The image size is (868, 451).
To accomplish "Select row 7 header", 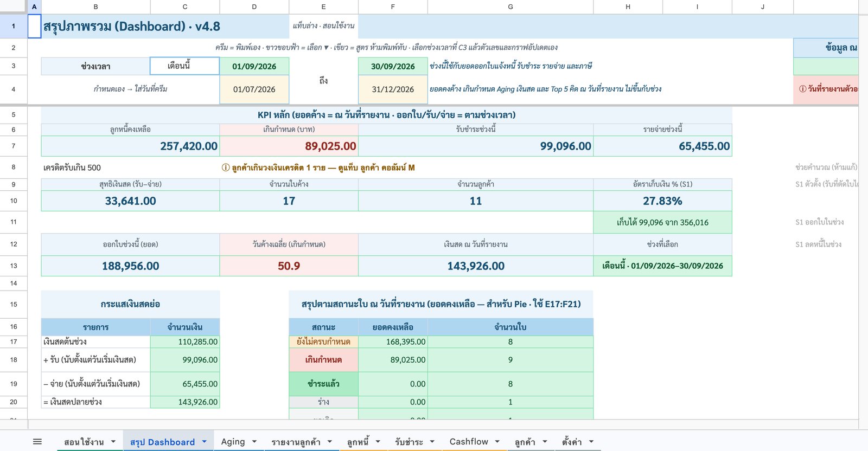I will (14, 146).
